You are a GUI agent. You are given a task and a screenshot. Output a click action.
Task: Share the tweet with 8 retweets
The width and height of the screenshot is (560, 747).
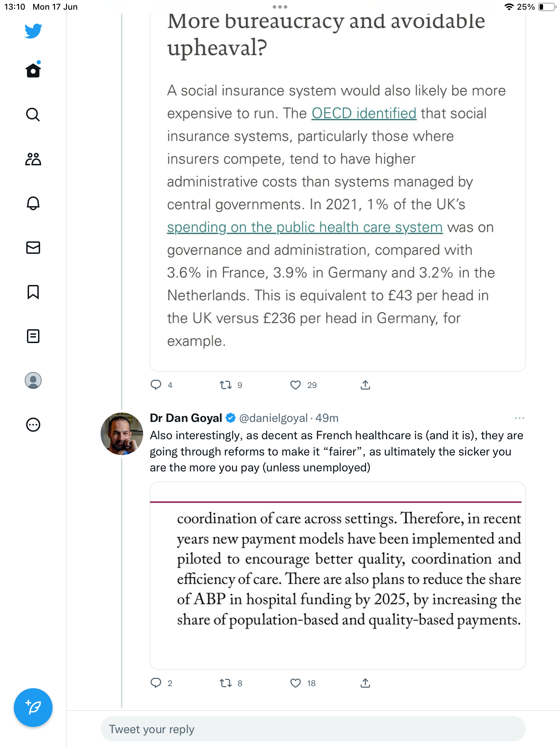365,683
